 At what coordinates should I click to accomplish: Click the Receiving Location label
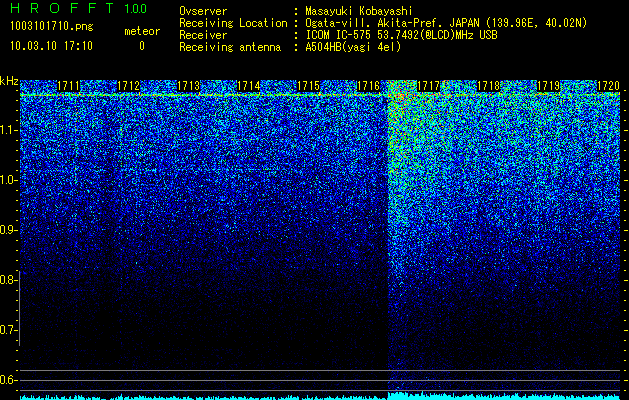coord(233,23)
